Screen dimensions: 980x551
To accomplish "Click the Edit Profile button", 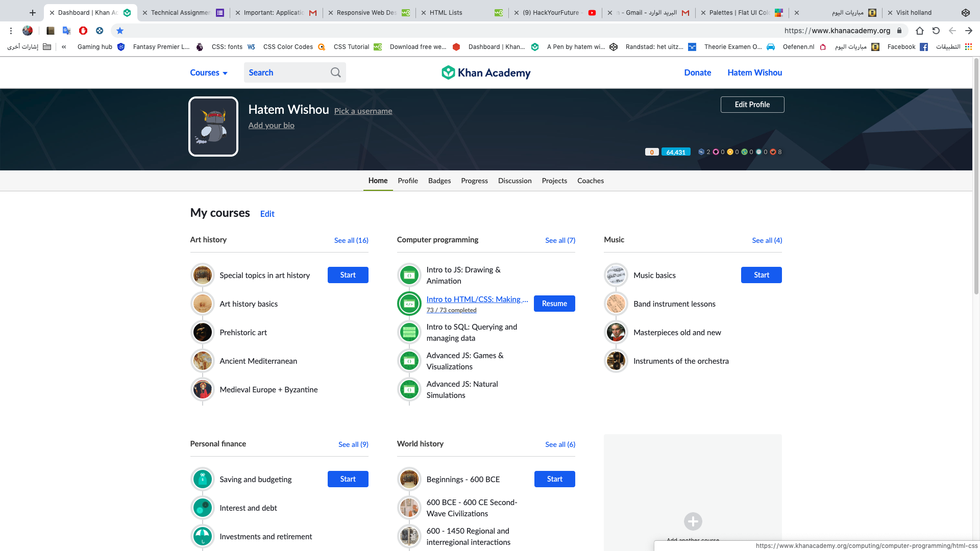I will coord(752,105).
